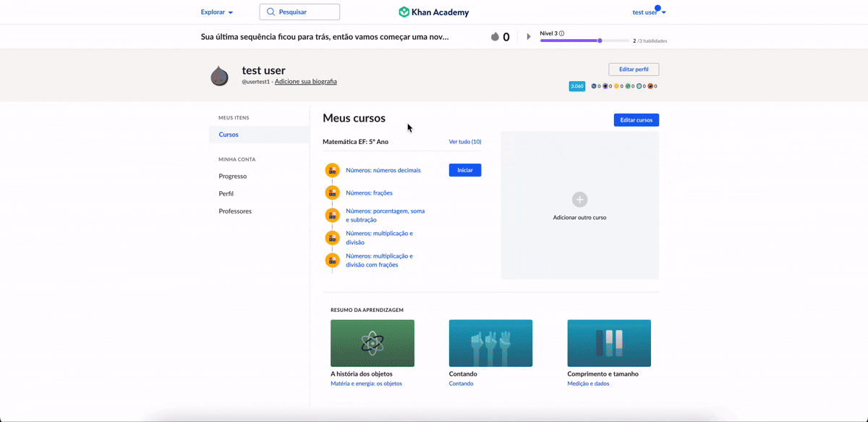This screenshot has width=868, height=422.
Task: Click unit icon beside Números: multiplicação e divisão
Action: (x=332, y=237)
